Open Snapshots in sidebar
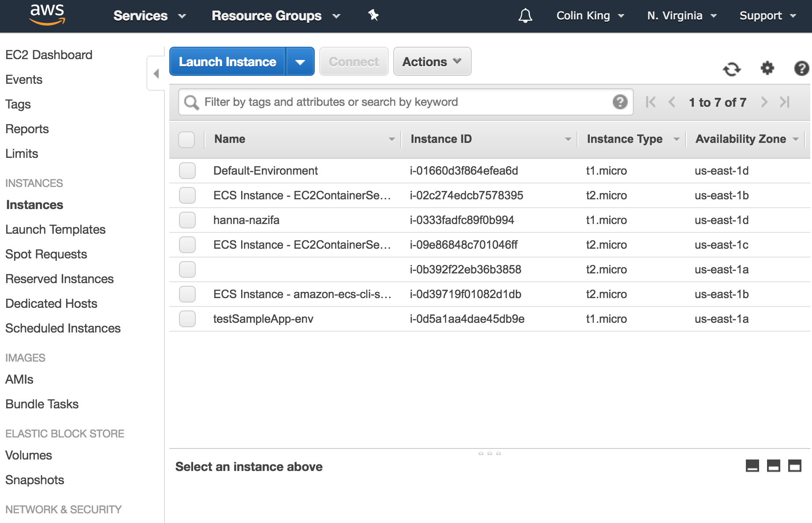 tap(35, 480)
